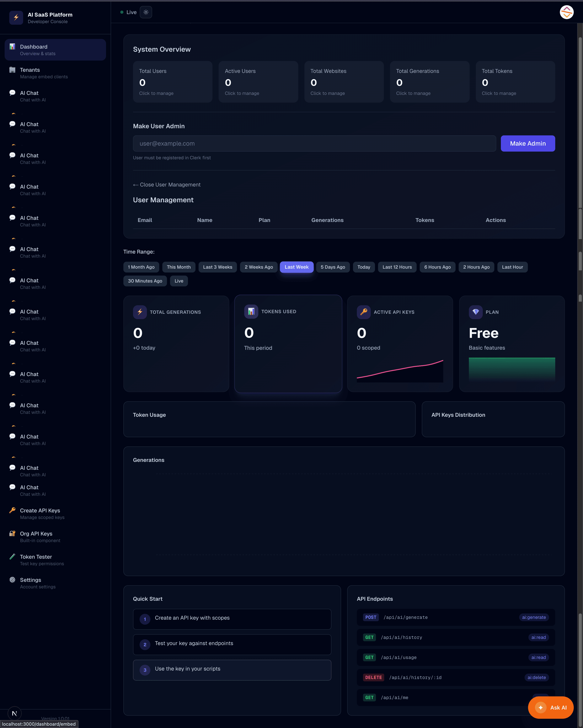Image resolution: width=583 pixels, height=728 pixels.
Task: Click the Org API Keys lock icon
Action: point(13,533)
